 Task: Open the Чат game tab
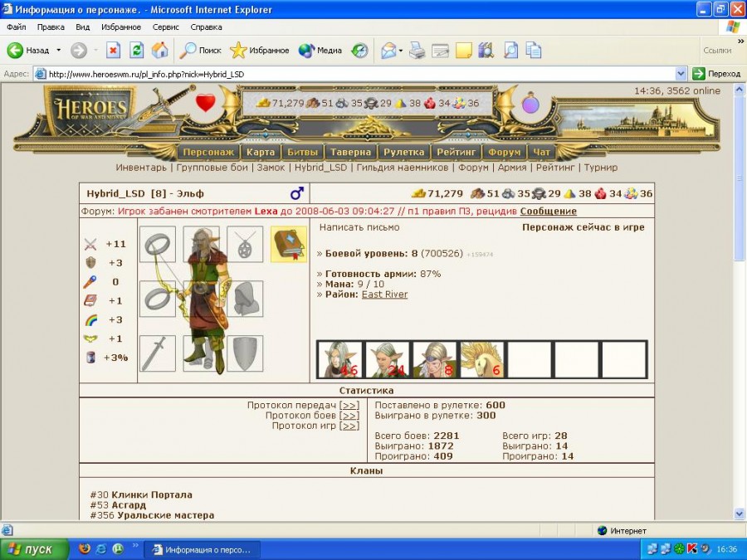pos(541,153)
